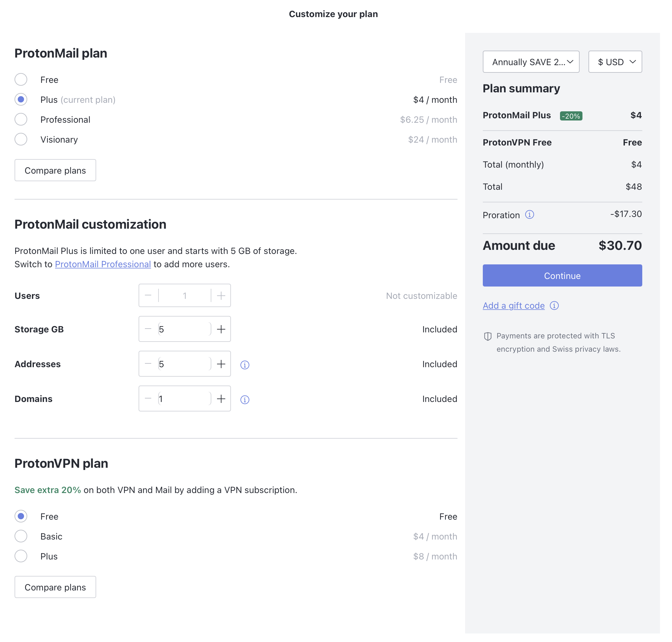The image size is (672, 642).
Task: Select the Plus ProtonVPN plan
Action: point(21,556)
